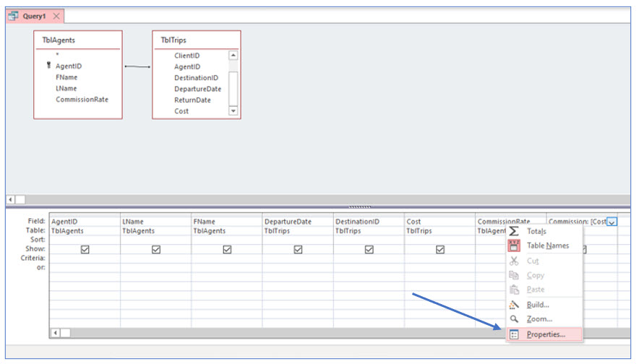Uncheck Show box for Cost column
Image resolution: width=639 pixels, height=364 pixels.
coord(440,249)
